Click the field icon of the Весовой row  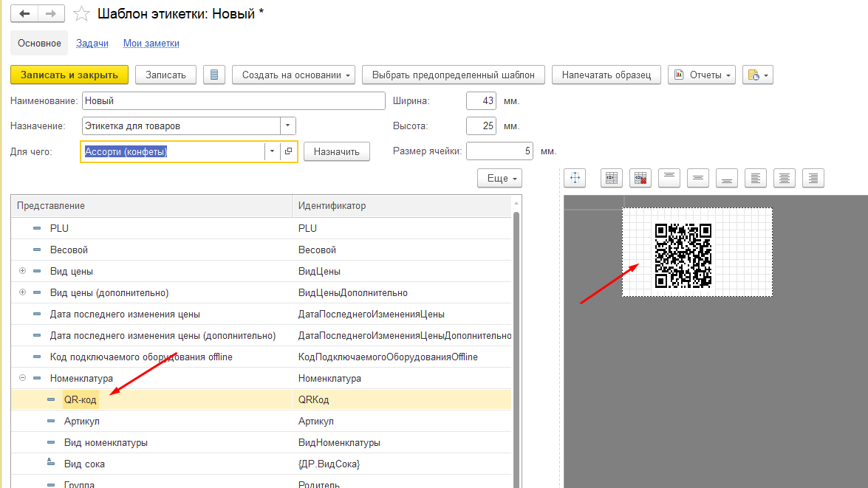point(37,250)
